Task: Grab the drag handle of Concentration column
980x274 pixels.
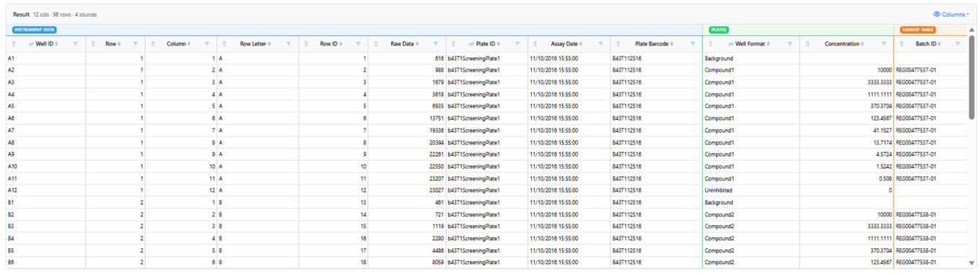Action: pyautogui.click(x=808, y=44)
